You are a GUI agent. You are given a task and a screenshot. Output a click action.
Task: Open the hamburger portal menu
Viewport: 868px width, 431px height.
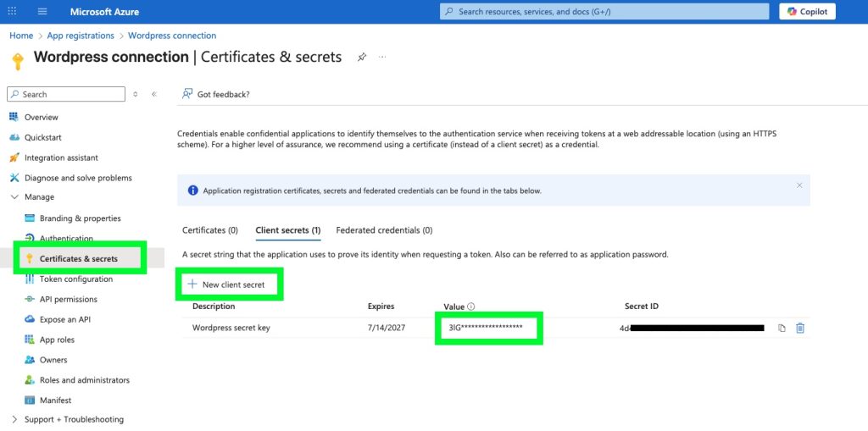(x=42, y=12)
